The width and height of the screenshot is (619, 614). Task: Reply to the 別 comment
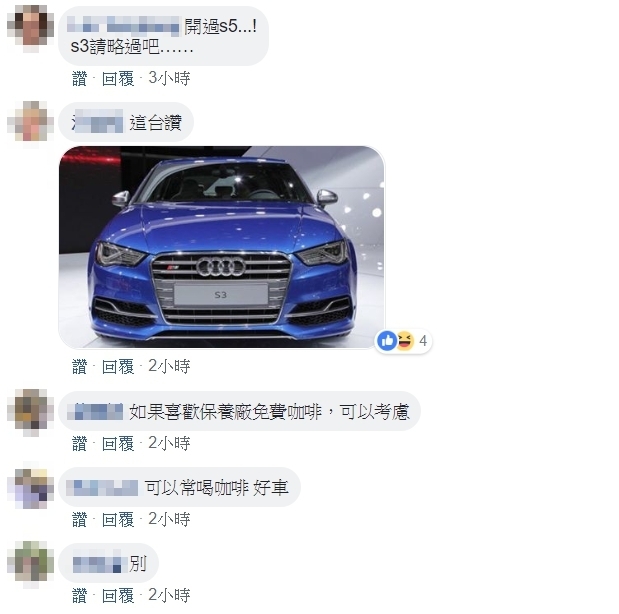(118, 595)
